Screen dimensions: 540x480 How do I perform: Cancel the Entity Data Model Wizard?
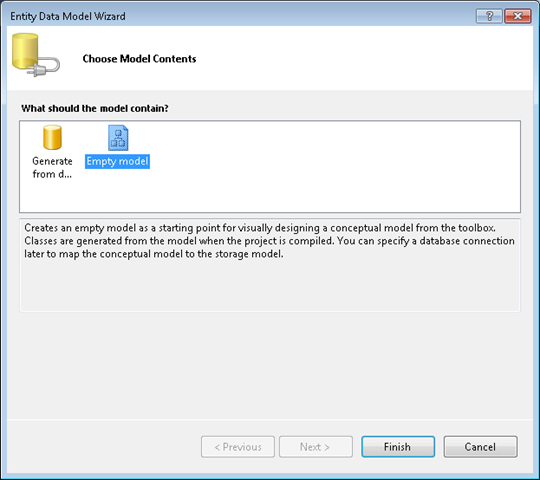480,447
